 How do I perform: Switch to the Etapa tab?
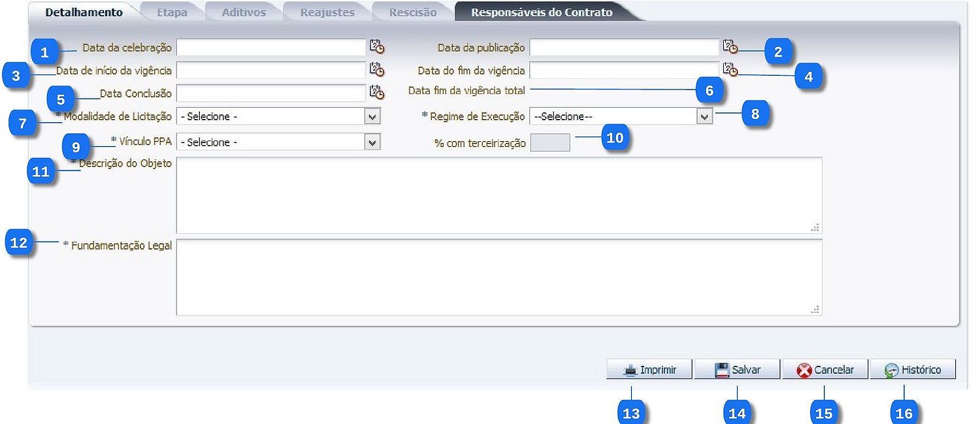tap(172, 12)
